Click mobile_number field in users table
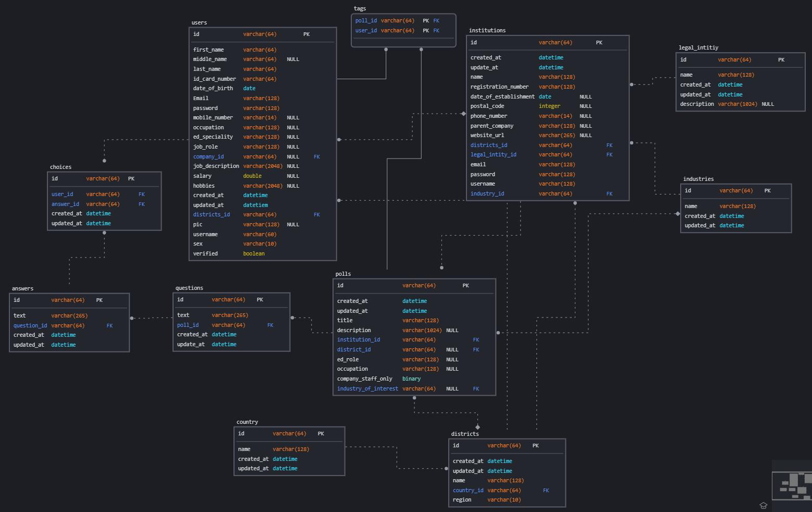This screenshot has height=512, width=812. tap(263, 118)
